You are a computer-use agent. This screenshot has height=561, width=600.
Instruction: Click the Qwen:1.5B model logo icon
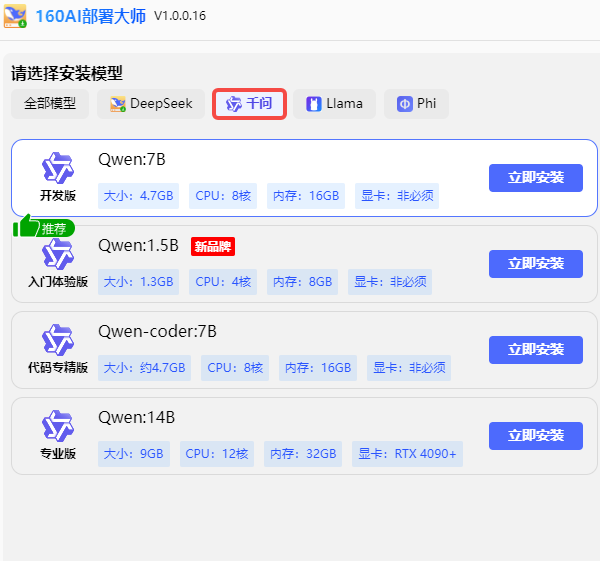pos(58,254)
